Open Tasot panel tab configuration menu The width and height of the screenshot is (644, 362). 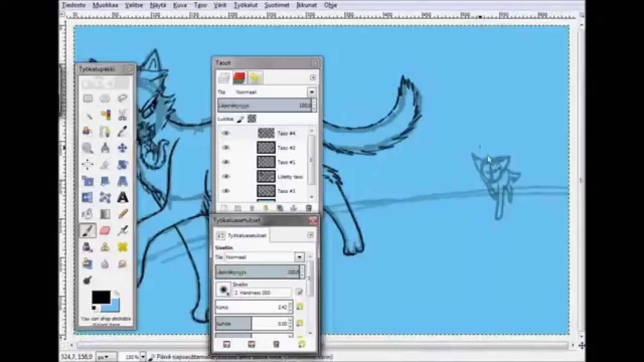pyautogui.click(x=313, y=77)
